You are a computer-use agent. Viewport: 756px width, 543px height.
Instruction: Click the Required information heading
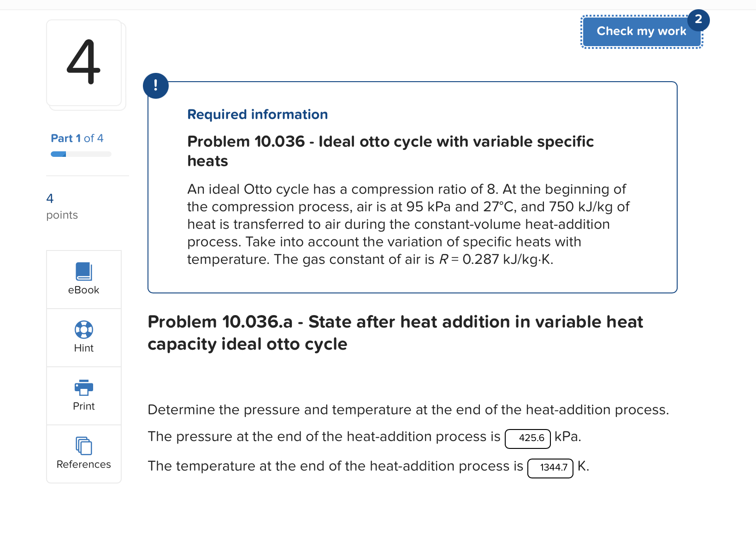coord(257,114)
